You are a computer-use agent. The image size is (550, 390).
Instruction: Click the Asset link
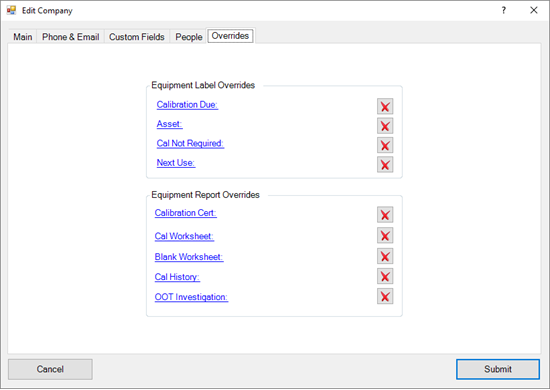[169, 124]
